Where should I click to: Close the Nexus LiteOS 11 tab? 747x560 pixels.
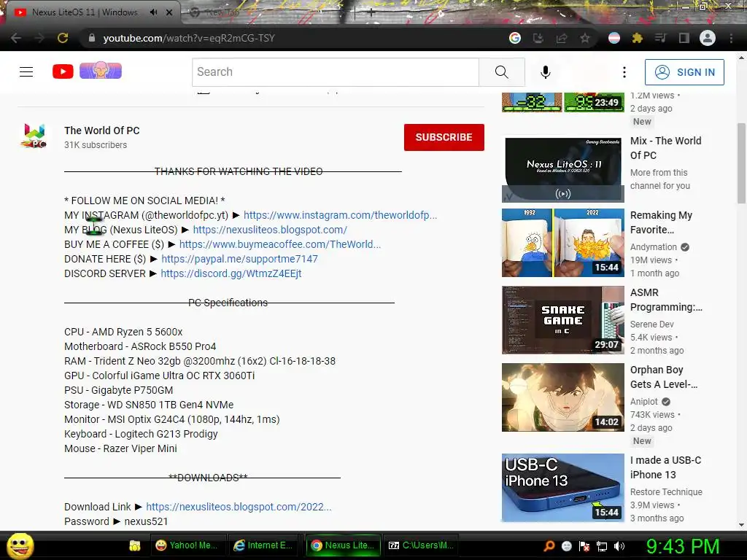tap(169, 12)
